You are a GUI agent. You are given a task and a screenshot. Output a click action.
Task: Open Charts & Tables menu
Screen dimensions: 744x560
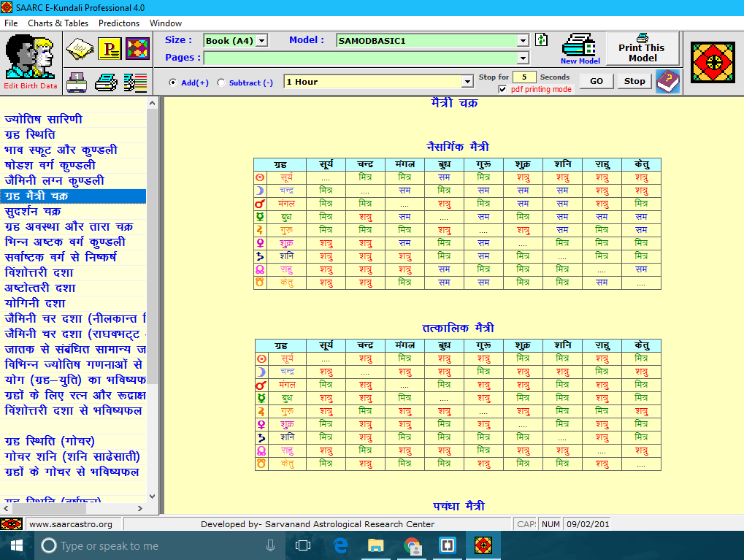tap(58, 23)
